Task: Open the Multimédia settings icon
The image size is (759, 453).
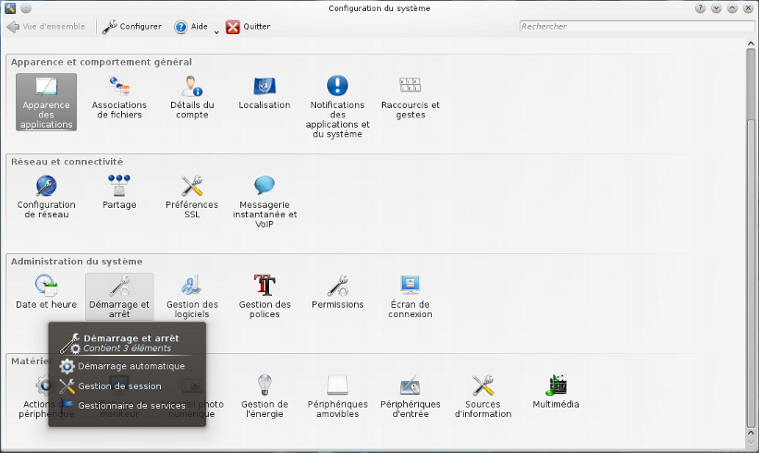Action: point(556,392)
